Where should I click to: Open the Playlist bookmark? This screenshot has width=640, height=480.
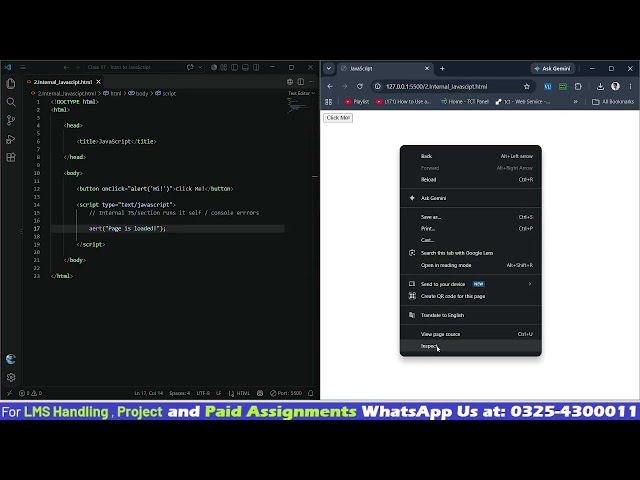click(357, 102)
